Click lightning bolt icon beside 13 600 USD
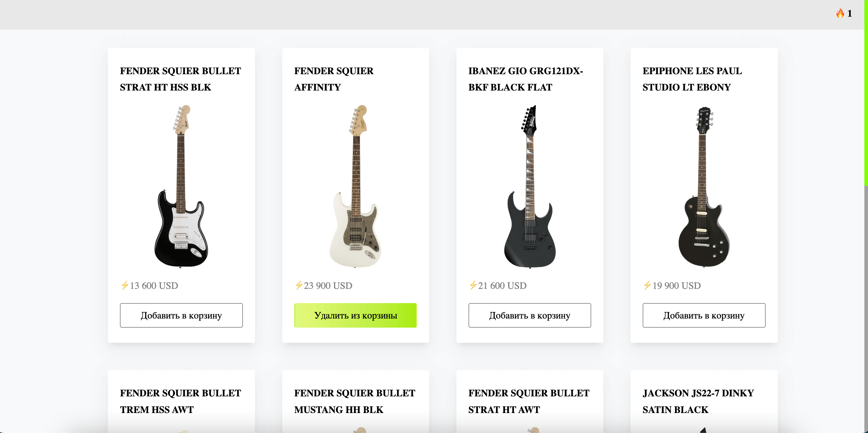 click(x=125, y=285)
